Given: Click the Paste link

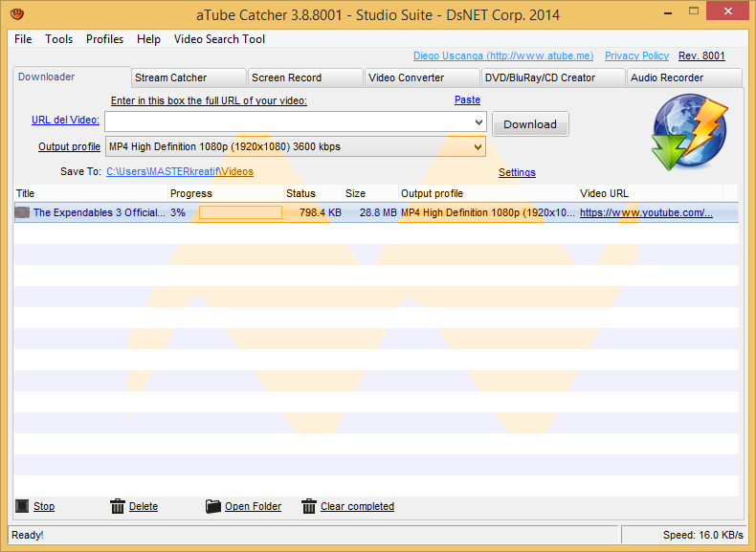Looking at the screenshot, I should (x=467, y=99).
